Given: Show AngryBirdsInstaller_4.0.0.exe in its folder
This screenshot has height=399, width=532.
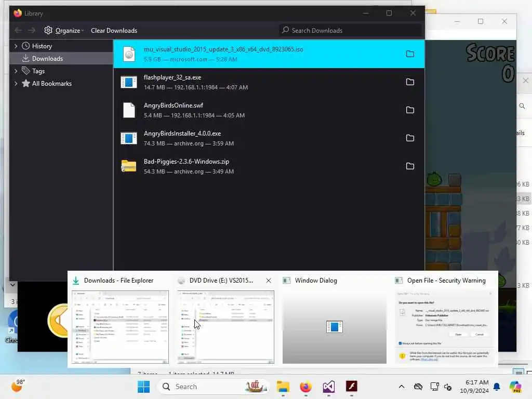Looking at the screenshot, I should [410, 138].
